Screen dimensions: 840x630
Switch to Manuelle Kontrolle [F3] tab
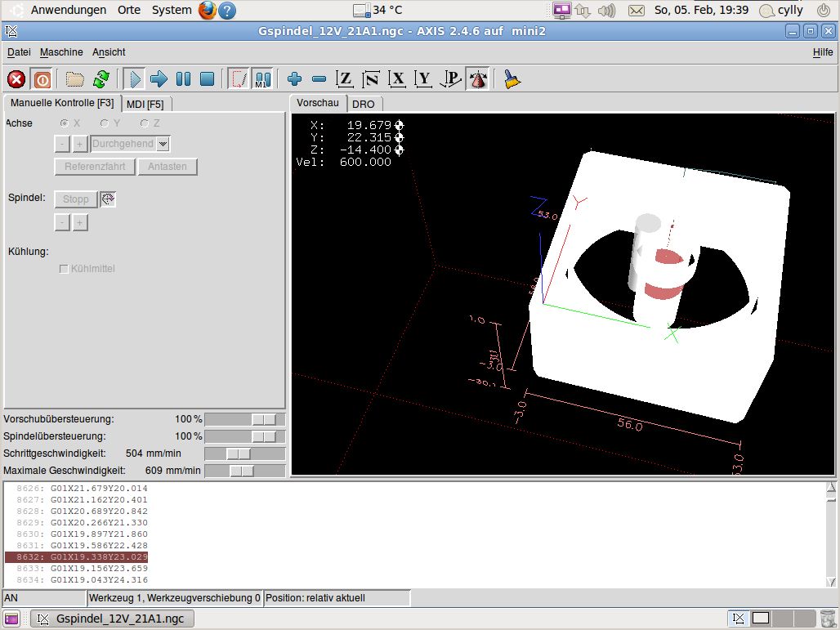click(62, 103)
